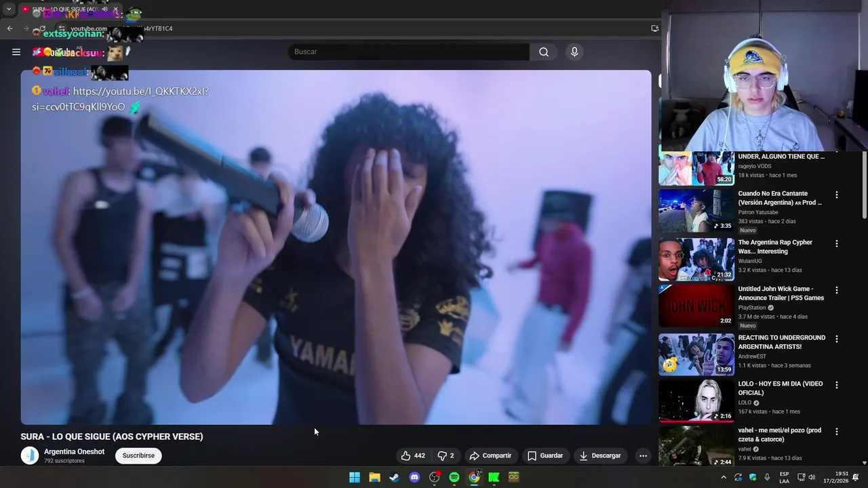Click the video title SURA - LO QUE SIGUE
Viewport: 868px width, 488px height.
(112, 436)
